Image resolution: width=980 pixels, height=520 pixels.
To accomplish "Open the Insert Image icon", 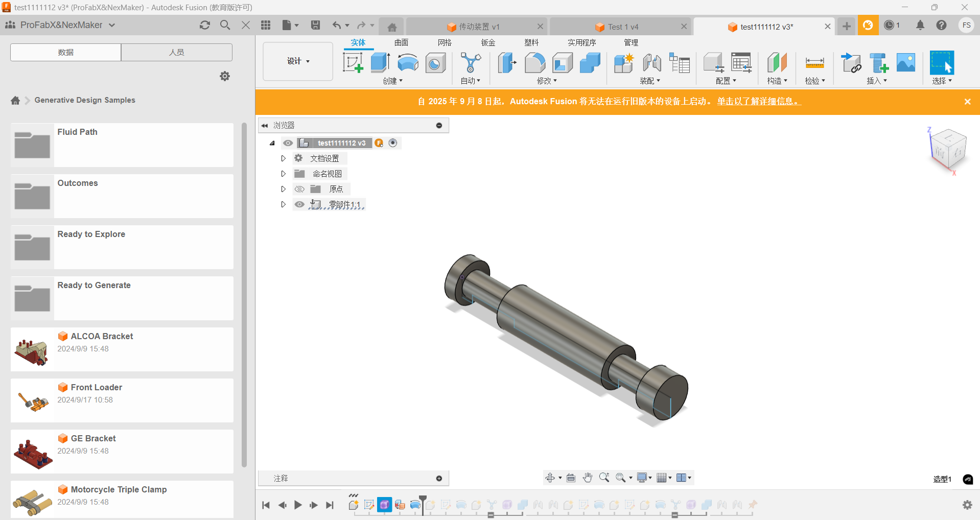I will pyautogui.click(x=906, y=63).
